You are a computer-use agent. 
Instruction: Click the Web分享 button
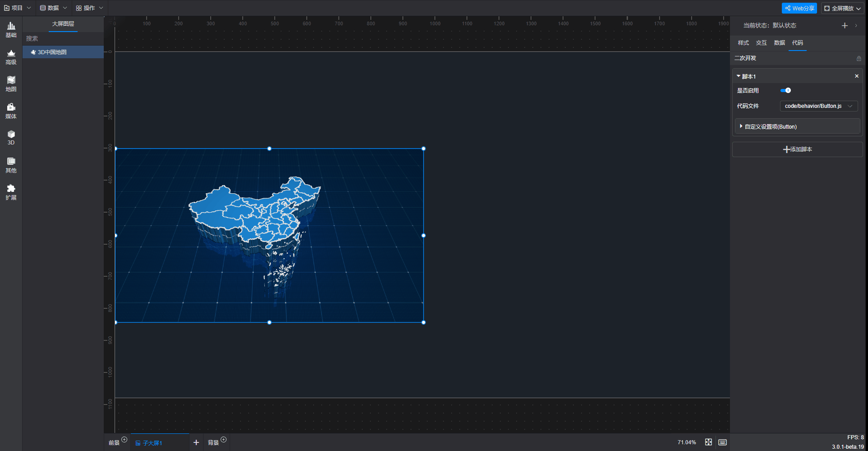pos(799,8)
